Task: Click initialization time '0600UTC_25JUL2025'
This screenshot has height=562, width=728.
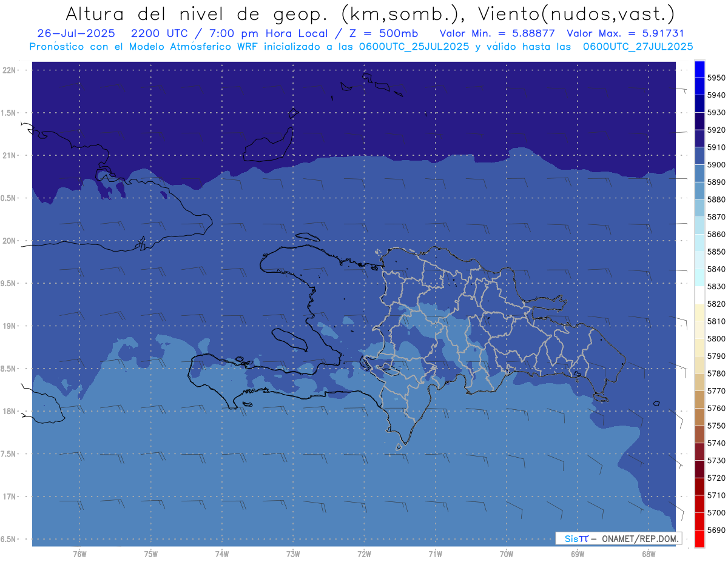Action: tap(414, 46)
